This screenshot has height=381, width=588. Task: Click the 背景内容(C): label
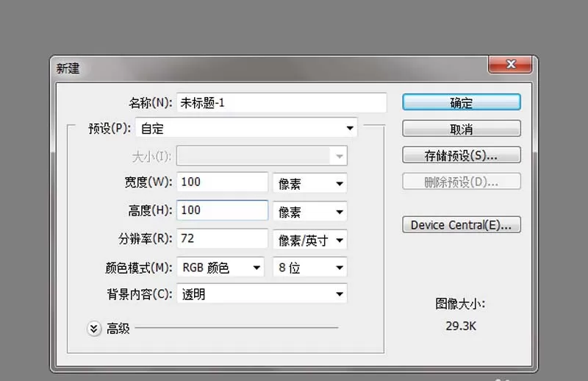click(x=140, y=294)
